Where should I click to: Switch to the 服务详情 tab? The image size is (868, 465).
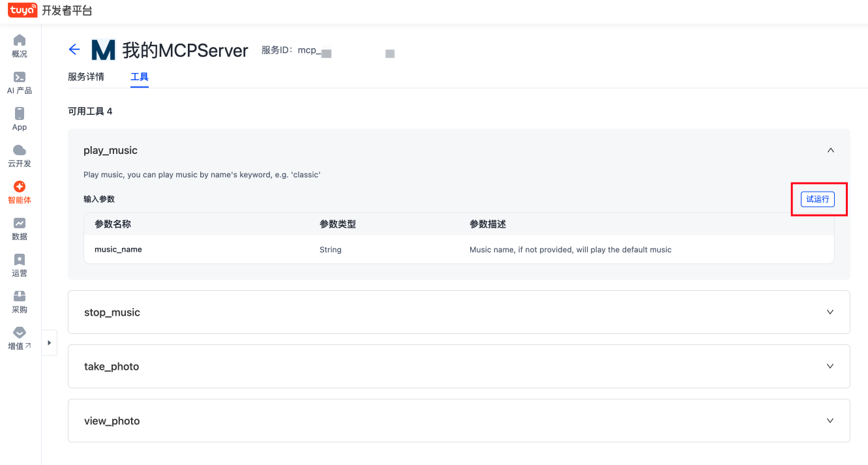click(86, 77)
